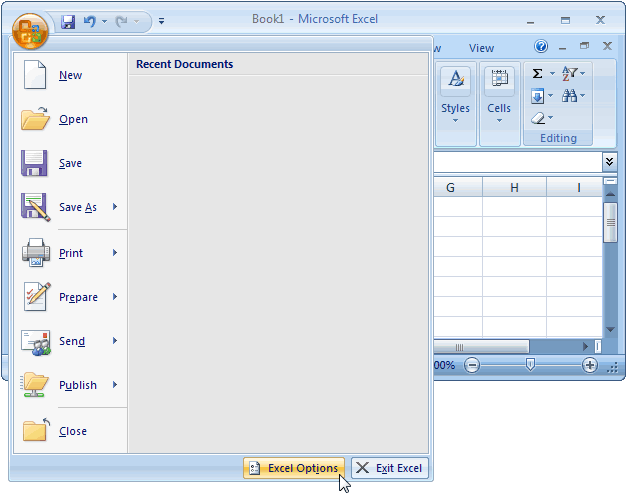Image resolution: width=628 pixels, height=496 pixels.
Task: Click the Sort & Filter icon
Action: (x=569, y=73)
